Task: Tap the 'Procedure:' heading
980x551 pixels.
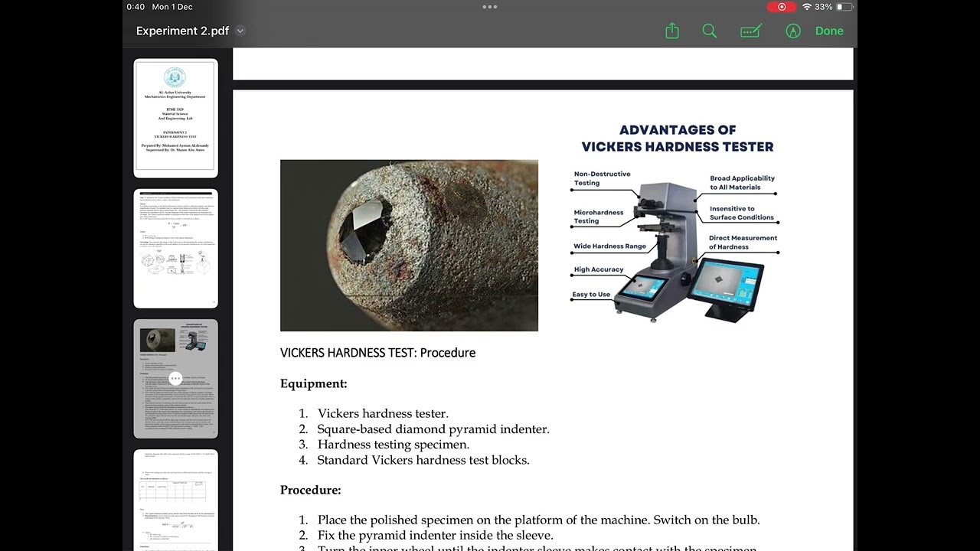Action: click(x=311, y=490)
